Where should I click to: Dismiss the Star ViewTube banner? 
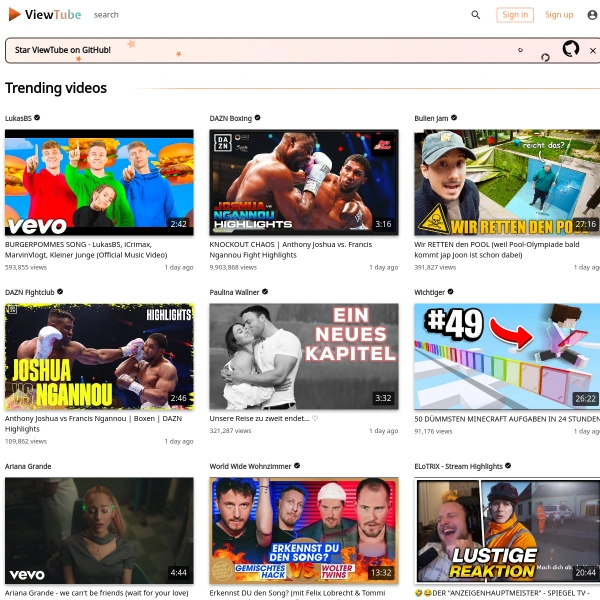coord(593,51)
